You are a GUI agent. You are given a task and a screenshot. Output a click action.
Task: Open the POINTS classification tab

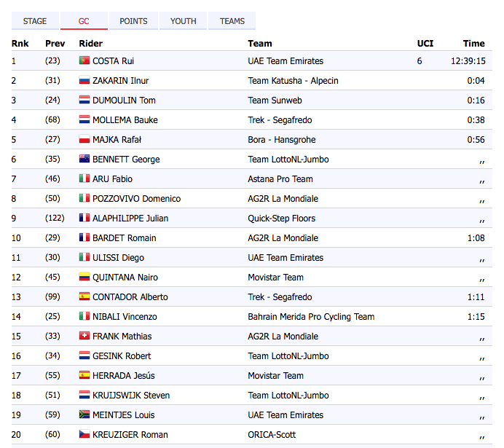[x=133, y=21]
